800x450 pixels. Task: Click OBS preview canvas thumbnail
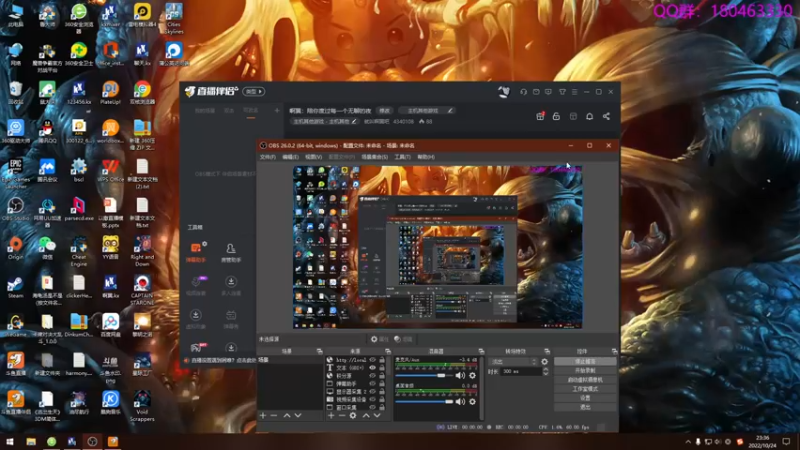tap(437, 247)
